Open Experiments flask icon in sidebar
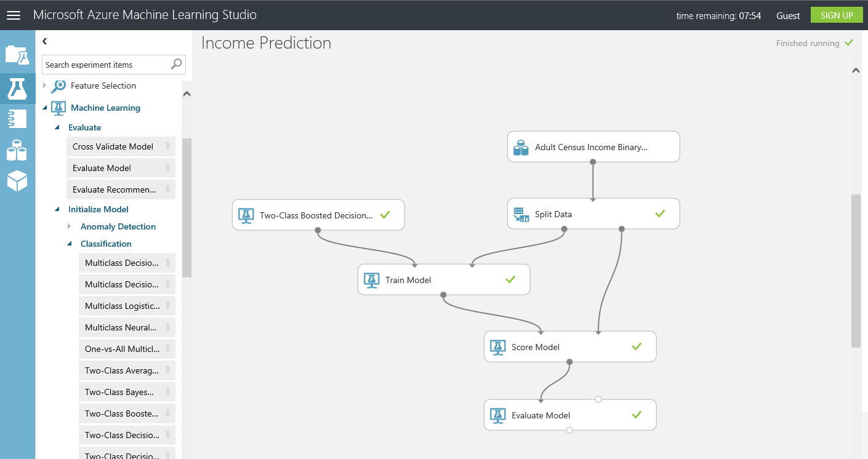The width and height of the screenshot is (868, 459). coord(17,89)
